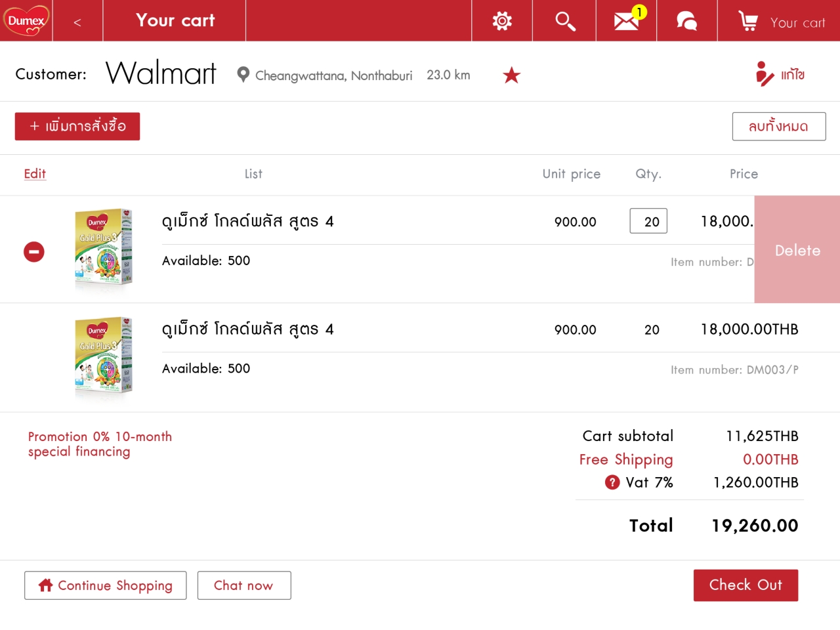Click Item number DM003/P text

734,369
